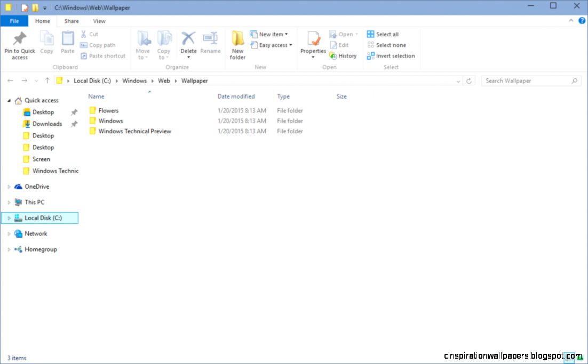Open the View ribbon tab
This screenshot has width=588, height=364.
coord(99,21)
